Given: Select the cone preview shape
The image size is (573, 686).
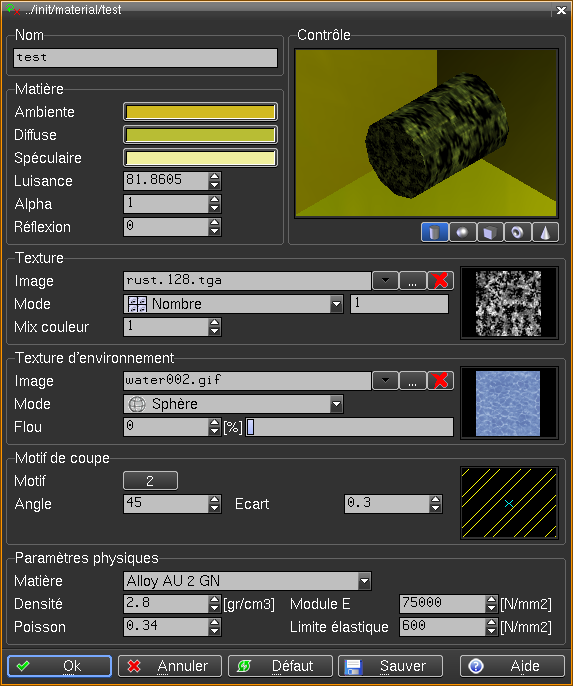Looking at the screenshot, I should [x=545, y=232].
